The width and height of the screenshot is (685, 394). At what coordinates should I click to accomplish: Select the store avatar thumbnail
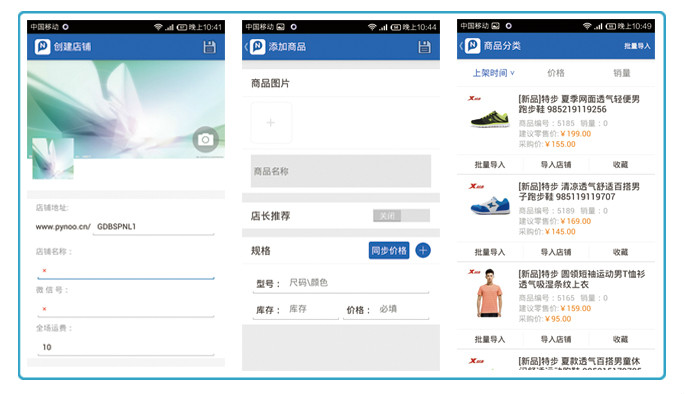pyautogui.click(x=53, y=159)
